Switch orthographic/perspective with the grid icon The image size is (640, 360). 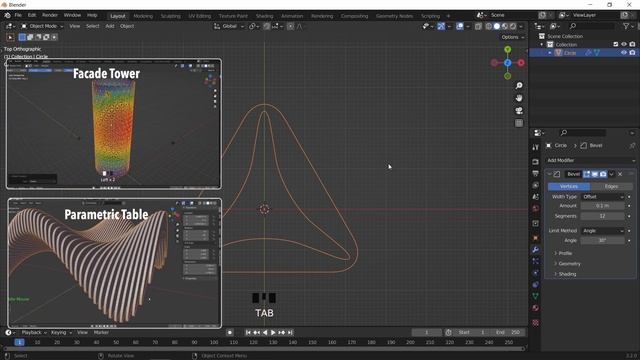pos(519,123)
